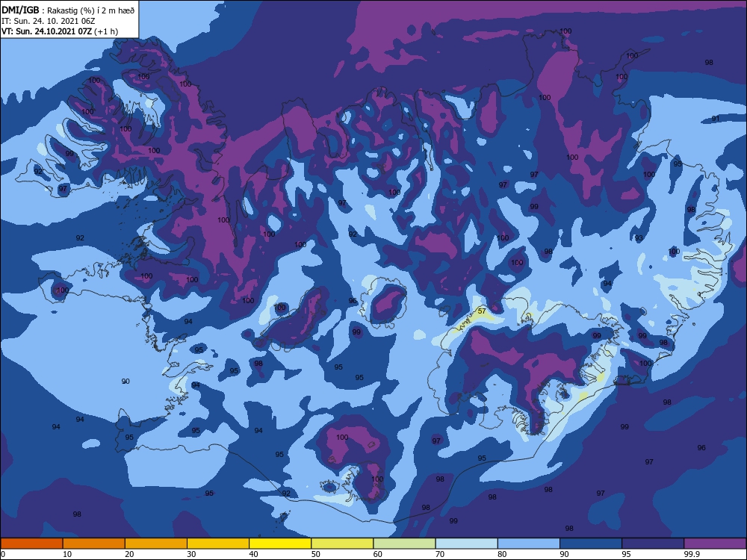This screenshot has width=747, height=560.
Task: Click the 20–30 light orange legend swatch
Action: pos(156,544)
